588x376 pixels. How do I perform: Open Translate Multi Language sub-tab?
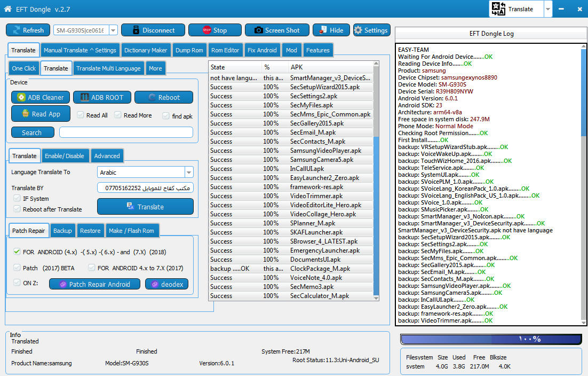click(108, 68)
